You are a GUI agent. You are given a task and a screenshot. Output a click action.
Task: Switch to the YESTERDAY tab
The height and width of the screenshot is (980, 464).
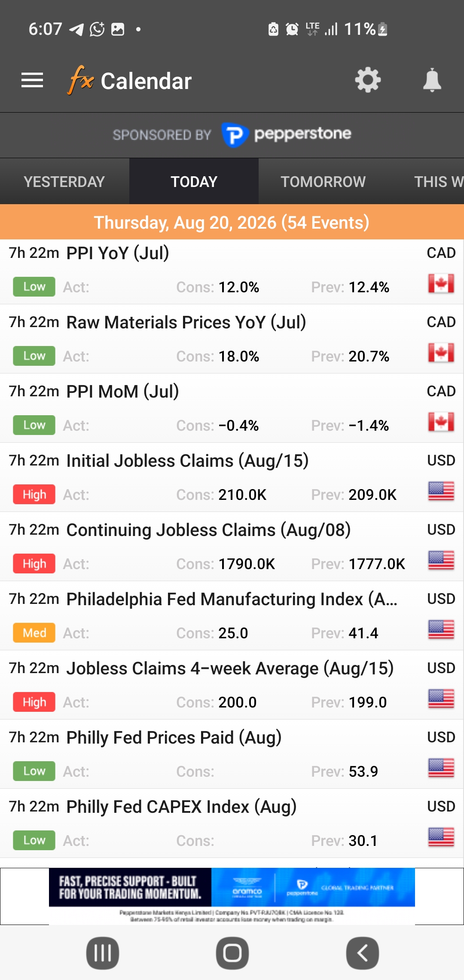[64, 181]
